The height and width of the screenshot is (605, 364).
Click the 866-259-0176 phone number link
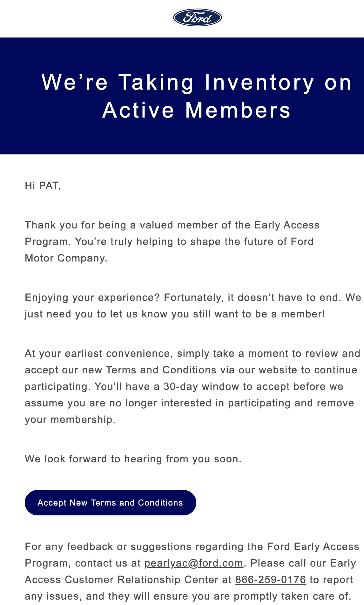click(271, 580)
